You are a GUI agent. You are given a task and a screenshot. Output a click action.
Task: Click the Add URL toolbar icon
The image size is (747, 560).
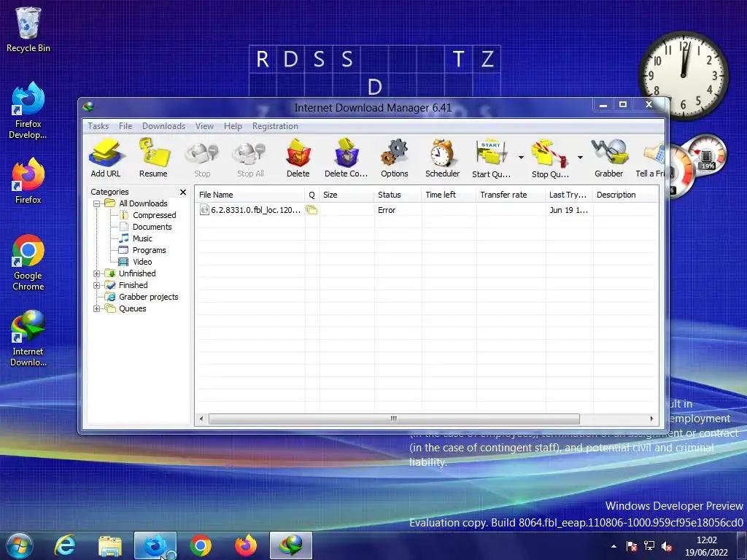pos(106,157)
